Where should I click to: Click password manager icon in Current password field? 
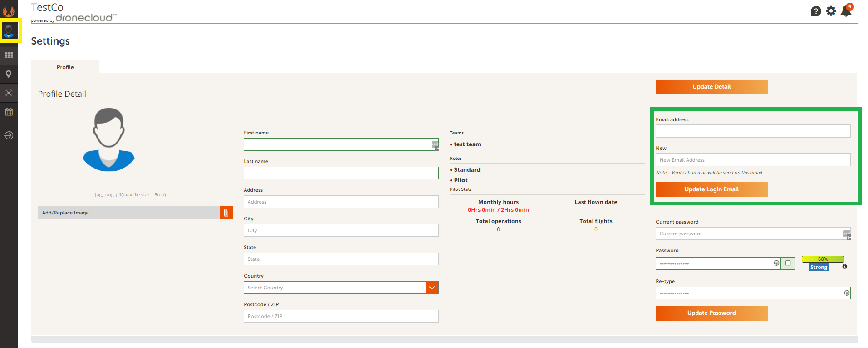click(x=847, y=234)
